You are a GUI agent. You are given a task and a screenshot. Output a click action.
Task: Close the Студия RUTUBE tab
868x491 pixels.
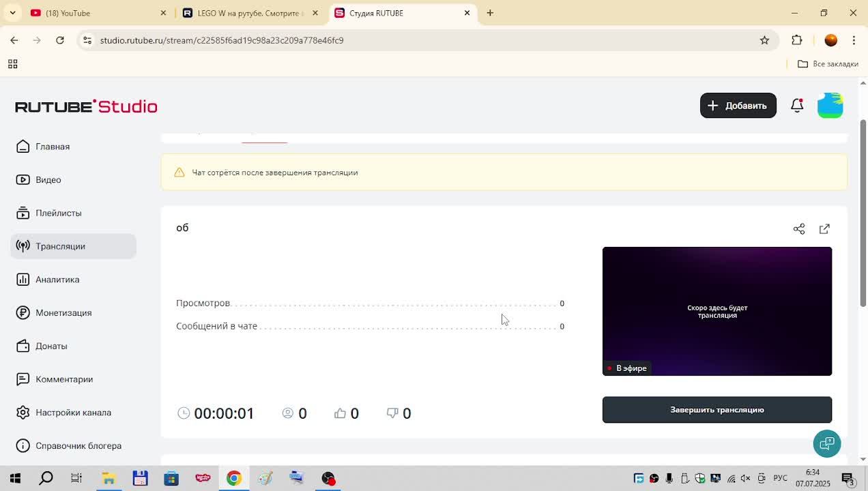click(x=467, y=13)
